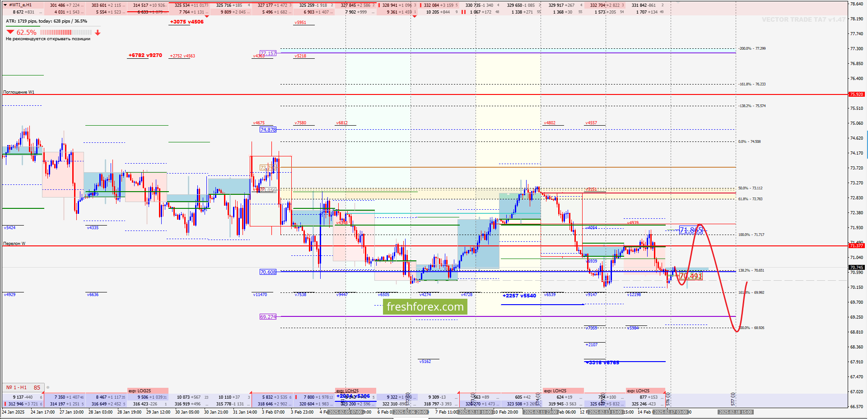868x419 pixels.
Task: Click the 2025.02.06 20:00 time marker
Action: click(x=411, y=412)
